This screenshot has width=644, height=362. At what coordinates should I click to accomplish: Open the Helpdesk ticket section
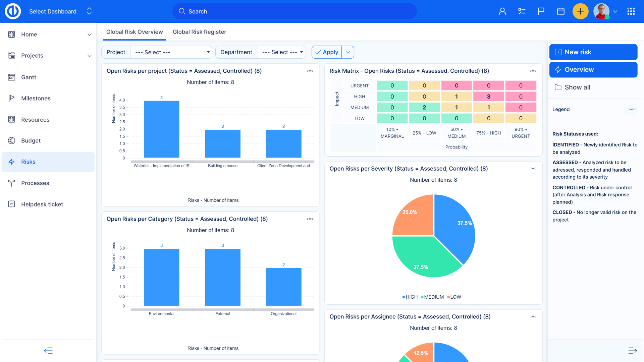[x=42, y=204]
